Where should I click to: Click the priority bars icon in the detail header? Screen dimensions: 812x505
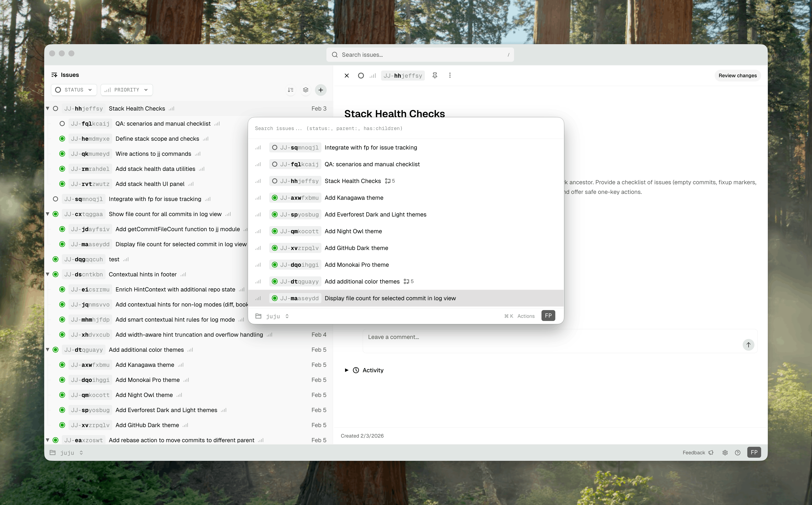[372, 76]
